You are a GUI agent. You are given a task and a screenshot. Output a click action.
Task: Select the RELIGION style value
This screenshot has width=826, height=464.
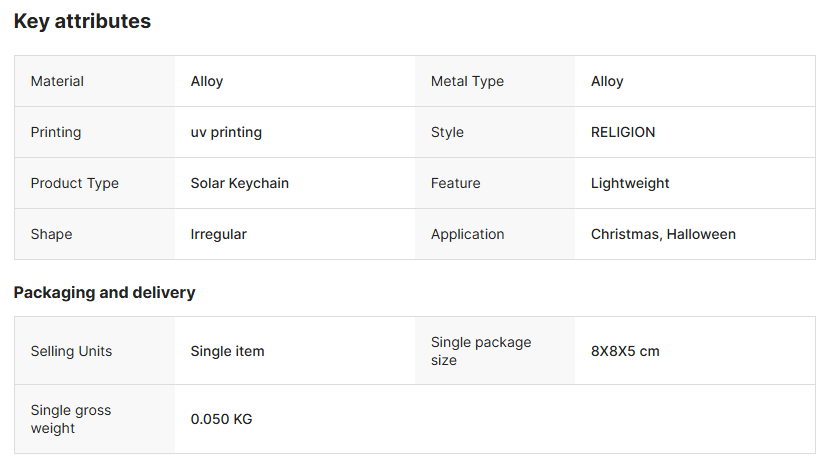[623, 132]
